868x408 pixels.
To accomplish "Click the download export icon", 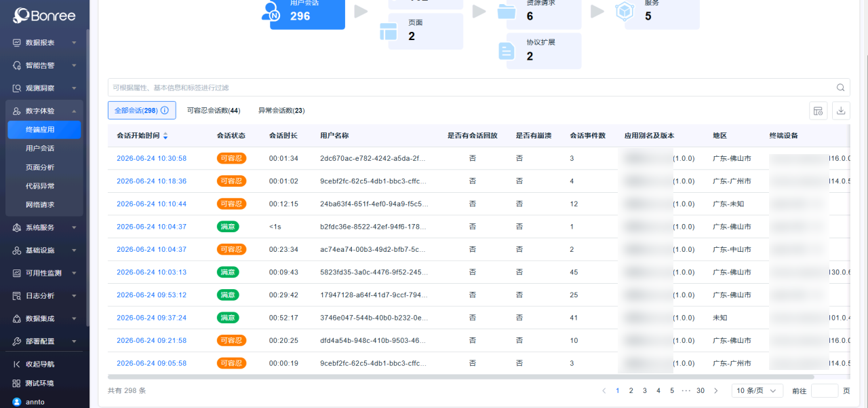I will point(841,111).
